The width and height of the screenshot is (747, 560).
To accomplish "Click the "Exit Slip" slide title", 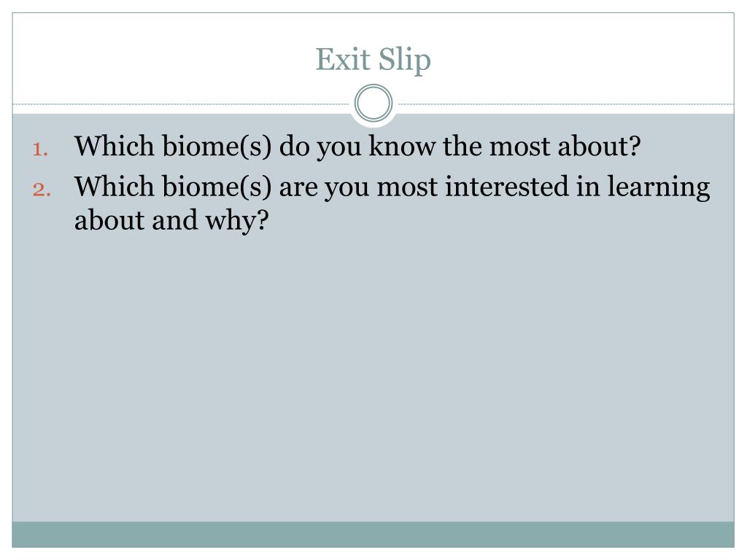I will pyautogui.click(x=373, y=60).
